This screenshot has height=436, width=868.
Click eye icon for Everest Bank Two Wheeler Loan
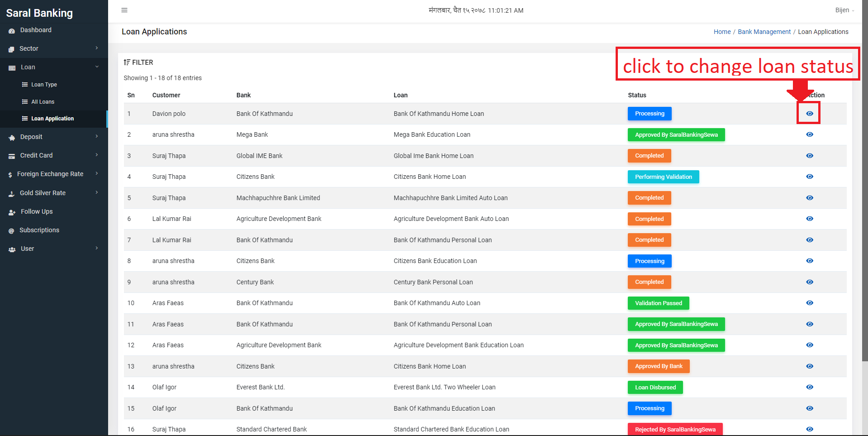pos(810,387)
